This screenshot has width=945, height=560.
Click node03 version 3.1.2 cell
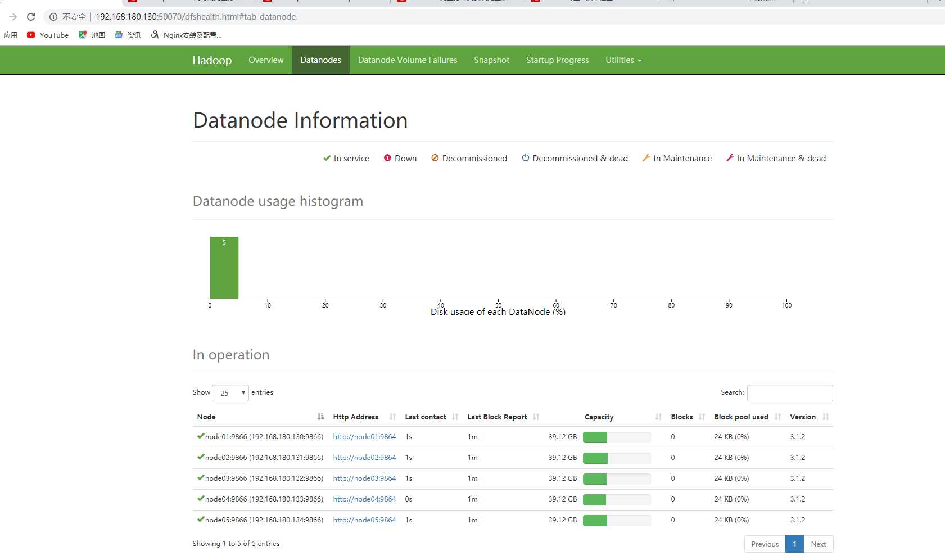point(798,478)
